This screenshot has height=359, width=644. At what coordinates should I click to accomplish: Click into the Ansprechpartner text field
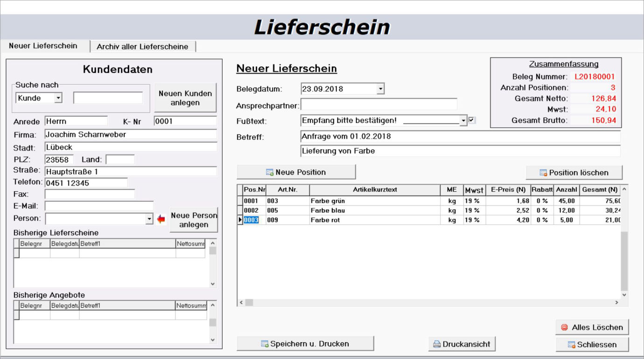tap(378, 104)
